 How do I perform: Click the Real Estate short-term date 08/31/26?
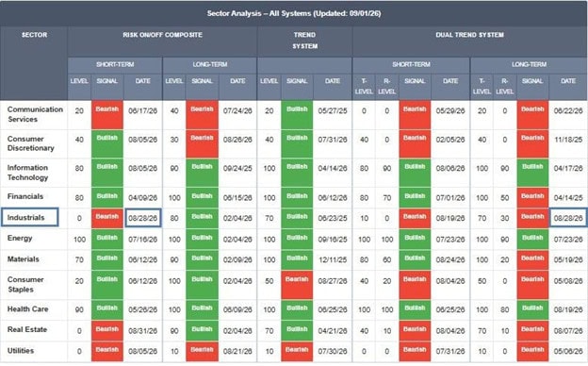[x=143, y=331]
